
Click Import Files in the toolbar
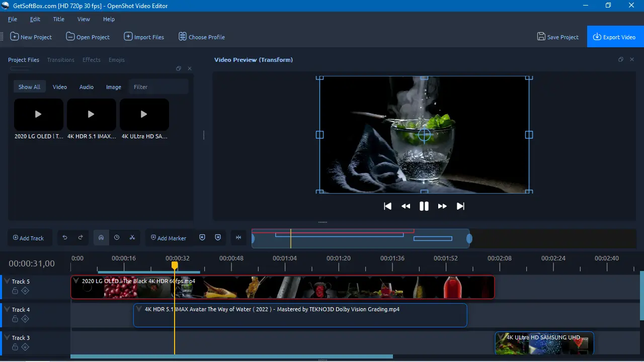click(x=144, y=37)
